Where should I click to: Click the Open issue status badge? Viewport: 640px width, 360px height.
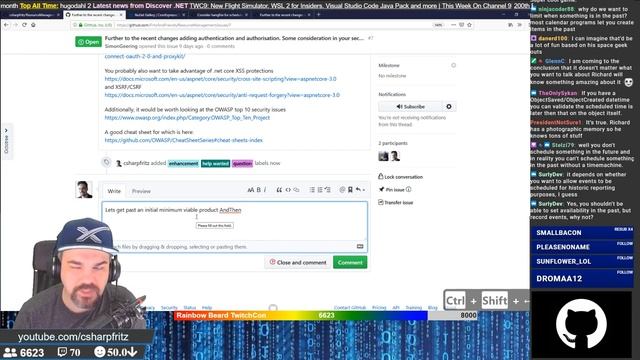(88, 42)
